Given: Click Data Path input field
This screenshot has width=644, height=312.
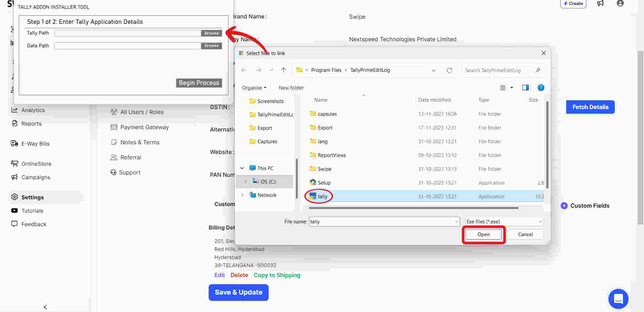Looking at the screenshot, I should (127, 46).
